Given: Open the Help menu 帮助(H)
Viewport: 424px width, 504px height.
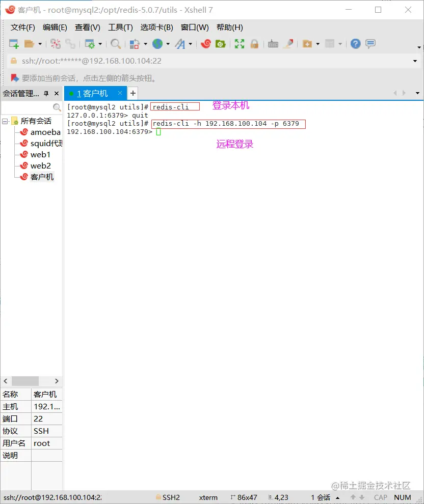Looking at the screenshot, I should pyautogui.click(x=230, y=27).
